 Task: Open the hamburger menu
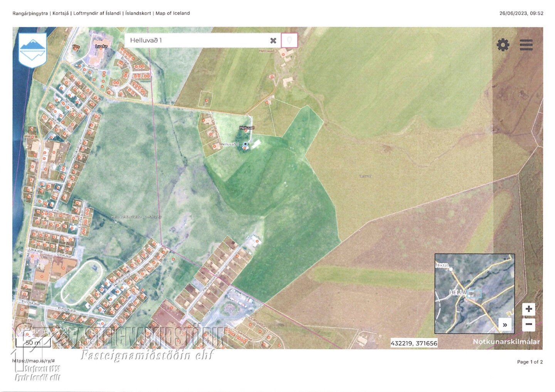coord(526,45)
